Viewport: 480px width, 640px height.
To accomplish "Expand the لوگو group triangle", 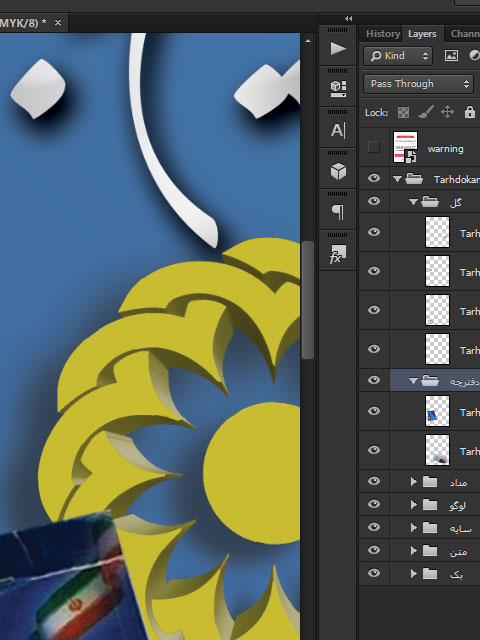I will click(x=413, y=504).
